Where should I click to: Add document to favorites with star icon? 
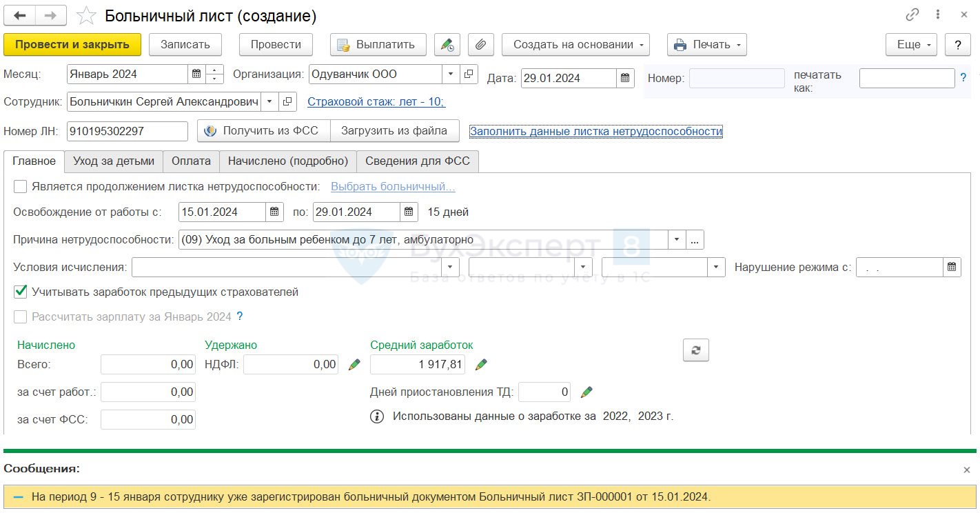tap(86, 15)
